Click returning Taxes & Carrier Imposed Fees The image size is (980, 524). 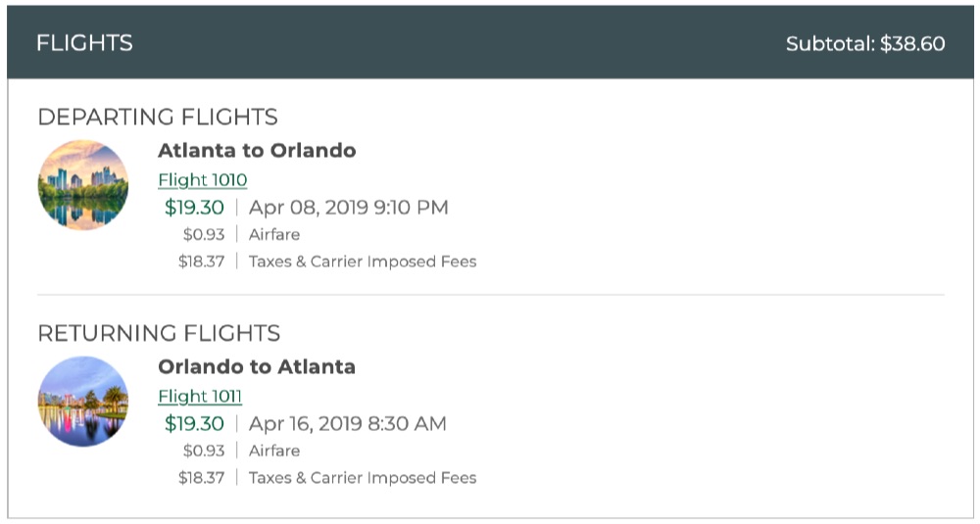point(363,478)
